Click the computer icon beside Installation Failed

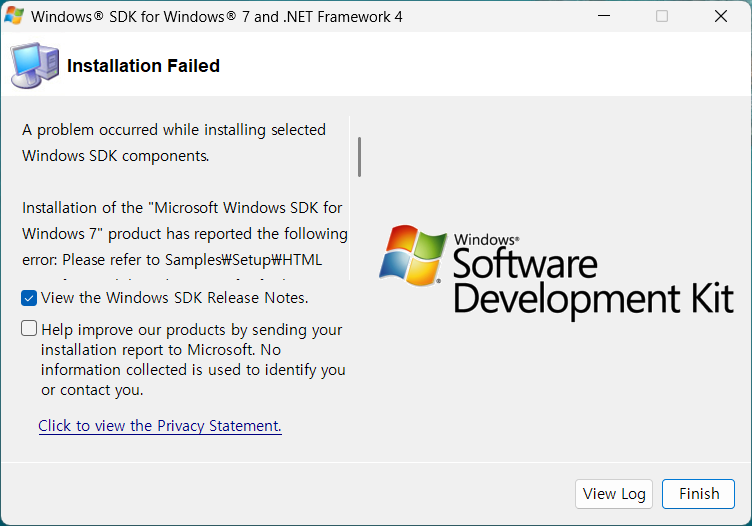click(35, 65)
